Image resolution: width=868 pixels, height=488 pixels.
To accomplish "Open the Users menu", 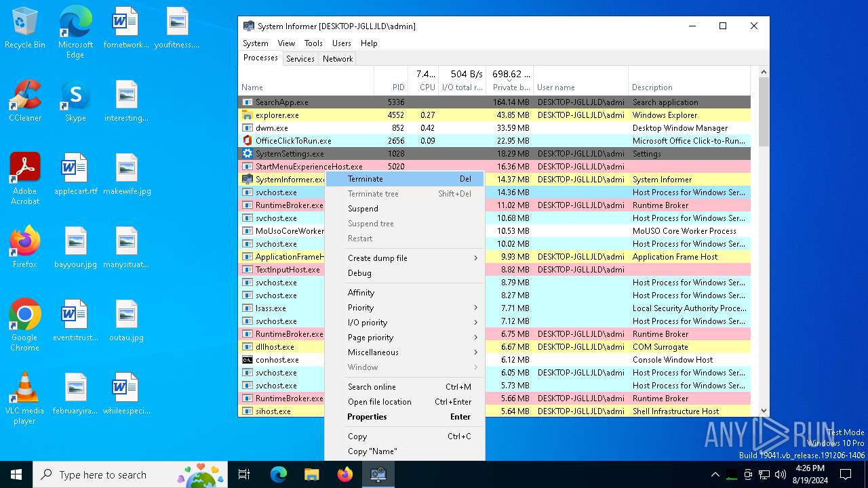I will [x=342, y=43].
